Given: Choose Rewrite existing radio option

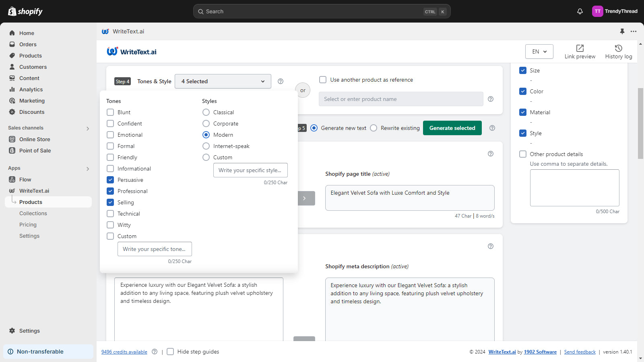Looking at the screenshot, I should [x=374, y=128].
